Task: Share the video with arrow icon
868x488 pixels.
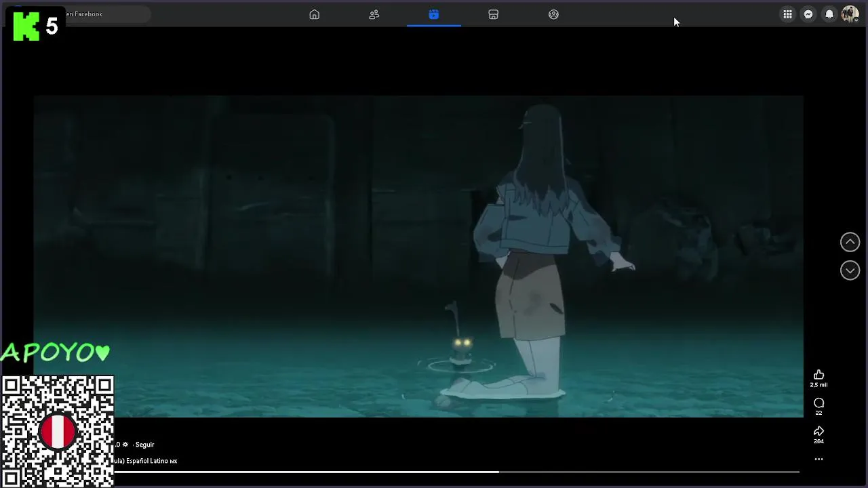Action: coord(818,432)
